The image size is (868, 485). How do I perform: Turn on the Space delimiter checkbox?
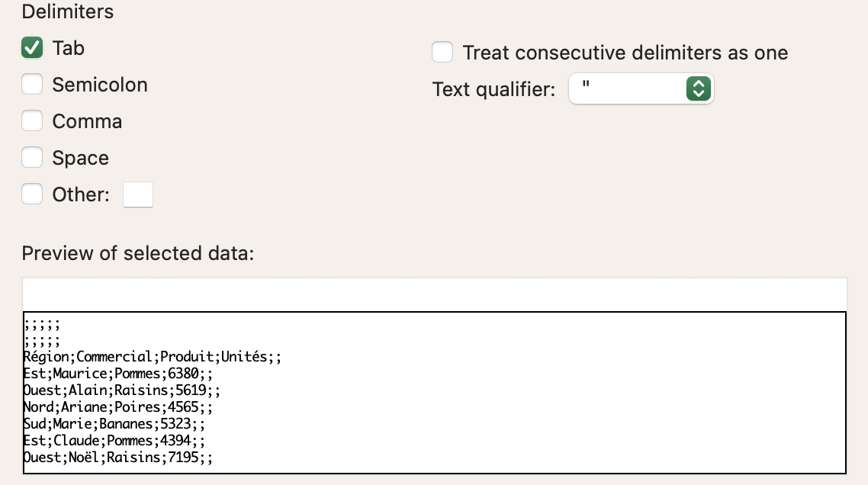tap(32, 158)
